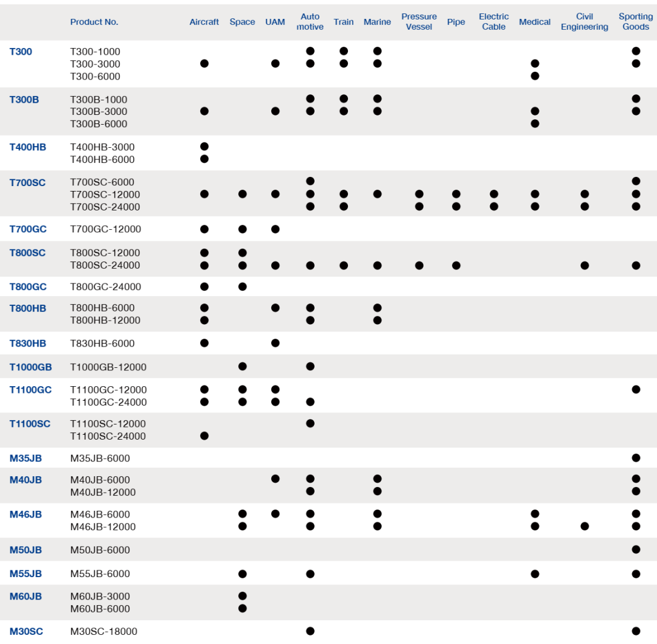Click the UAM dot for T830HB-6000
657x644 pixels.
(x=275, y=343)
